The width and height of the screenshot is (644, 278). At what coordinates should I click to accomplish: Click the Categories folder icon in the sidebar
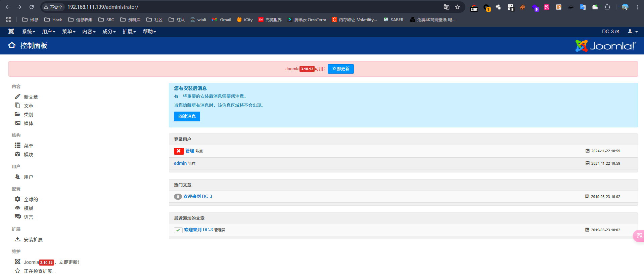[17, 114]
